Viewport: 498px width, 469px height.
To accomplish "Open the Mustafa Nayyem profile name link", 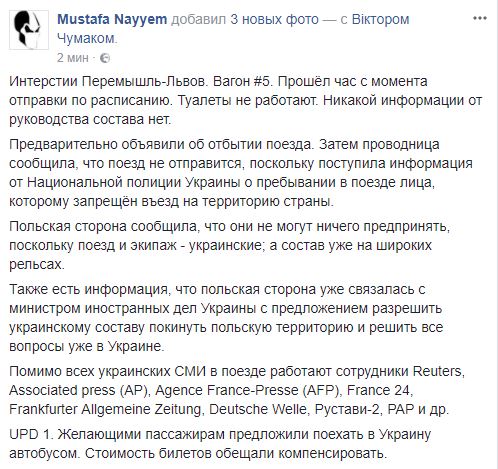I will [x=112, y=19].
